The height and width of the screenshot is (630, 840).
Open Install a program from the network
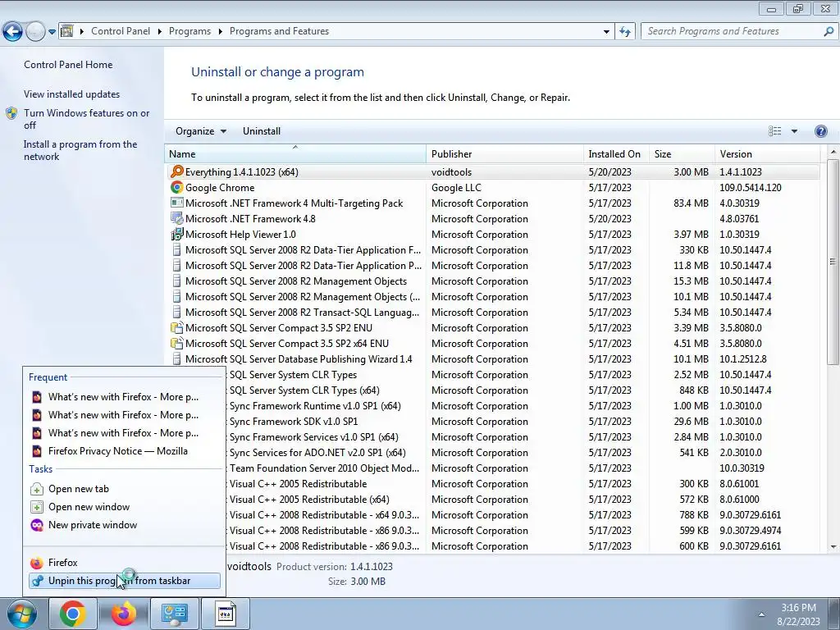pyautogui.click(x=80, y=150)
